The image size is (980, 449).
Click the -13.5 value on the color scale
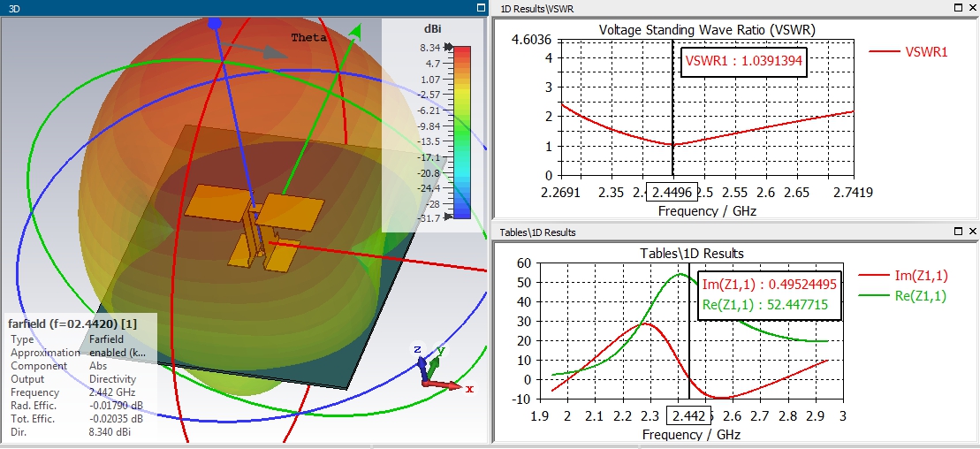pyautogui.click(x=430, y=141)
